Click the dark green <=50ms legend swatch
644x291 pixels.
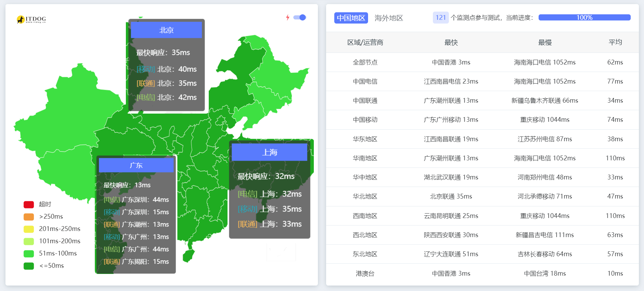29,266
